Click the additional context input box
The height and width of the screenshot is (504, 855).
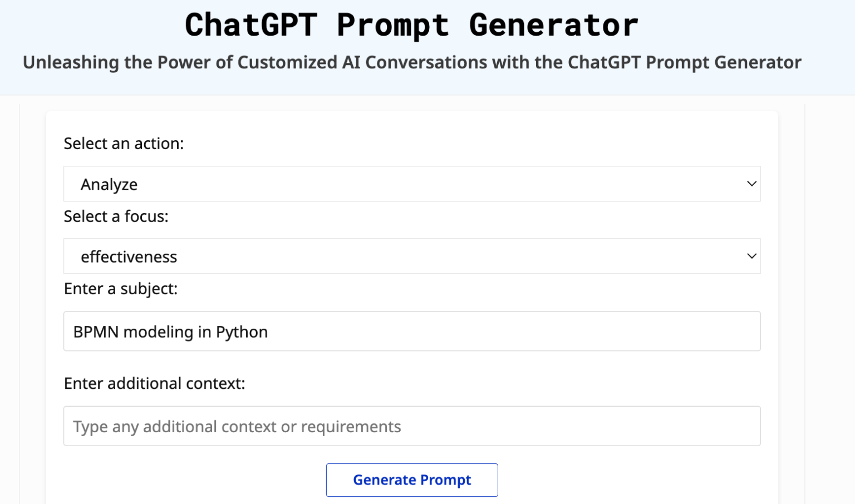click(x=412, y=426)
